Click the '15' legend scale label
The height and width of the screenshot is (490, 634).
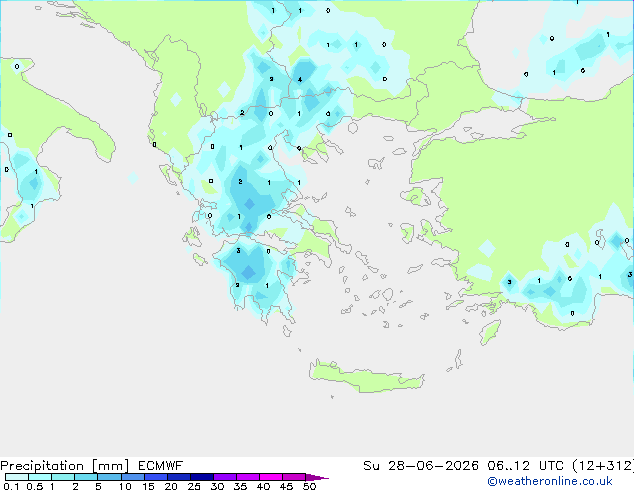(148, 486)
